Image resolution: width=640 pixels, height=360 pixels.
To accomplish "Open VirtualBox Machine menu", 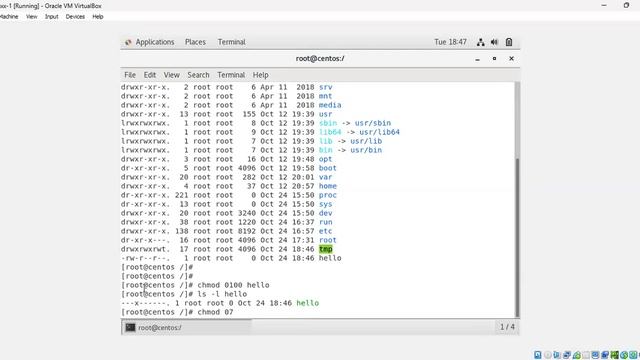I will [x=9, y=17].
